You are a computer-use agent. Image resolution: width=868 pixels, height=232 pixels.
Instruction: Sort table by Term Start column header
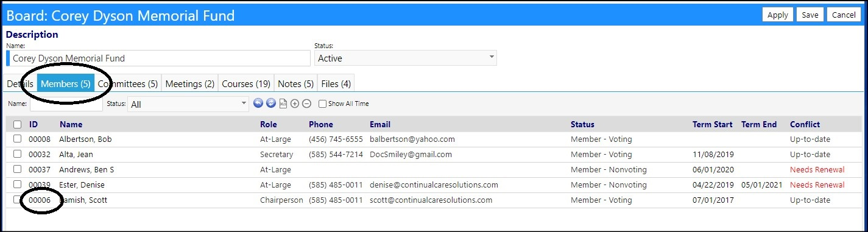pyautogui.click(x=713, y=124)
